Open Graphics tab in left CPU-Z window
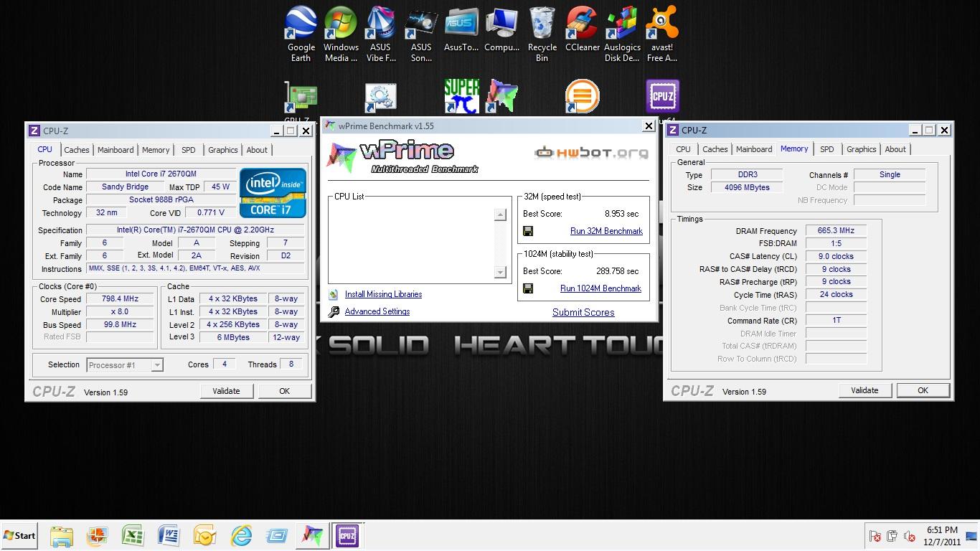 222,150
